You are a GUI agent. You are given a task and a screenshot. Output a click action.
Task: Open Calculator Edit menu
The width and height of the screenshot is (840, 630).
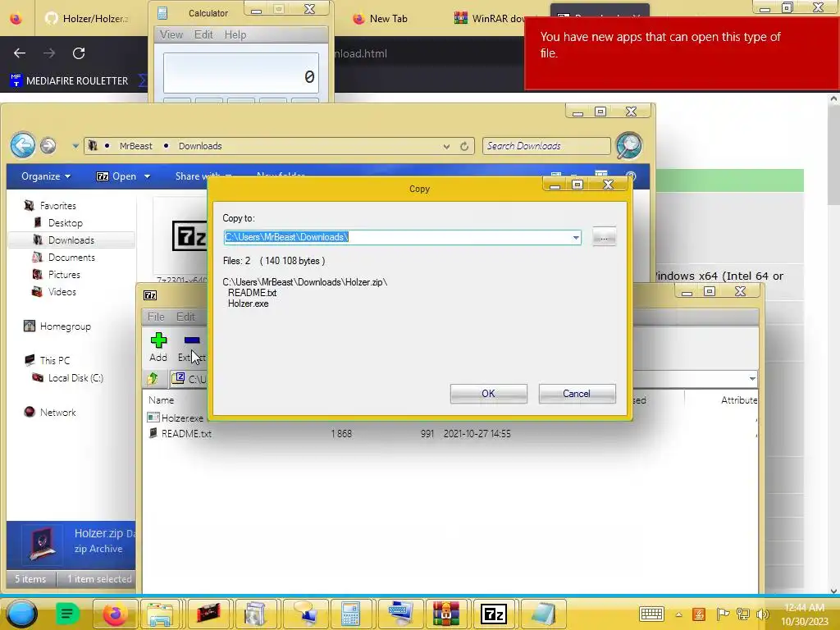(203, 34)
